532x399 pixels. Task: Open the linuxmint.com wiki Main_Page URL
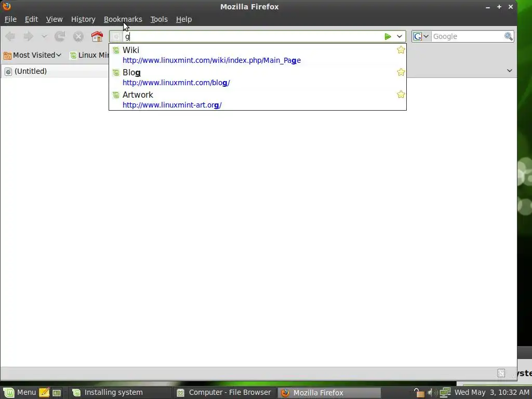[212, 60]
